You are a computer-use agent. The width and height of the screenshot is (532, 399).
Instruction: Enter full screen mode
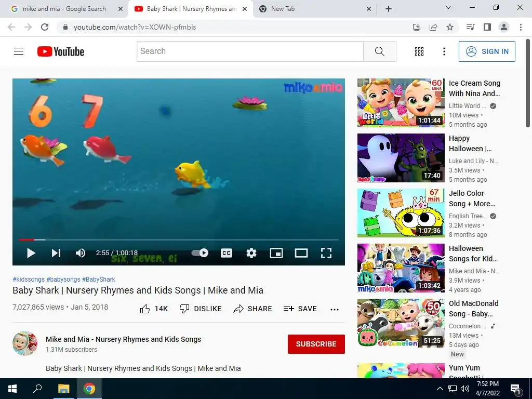pos(326,253)
